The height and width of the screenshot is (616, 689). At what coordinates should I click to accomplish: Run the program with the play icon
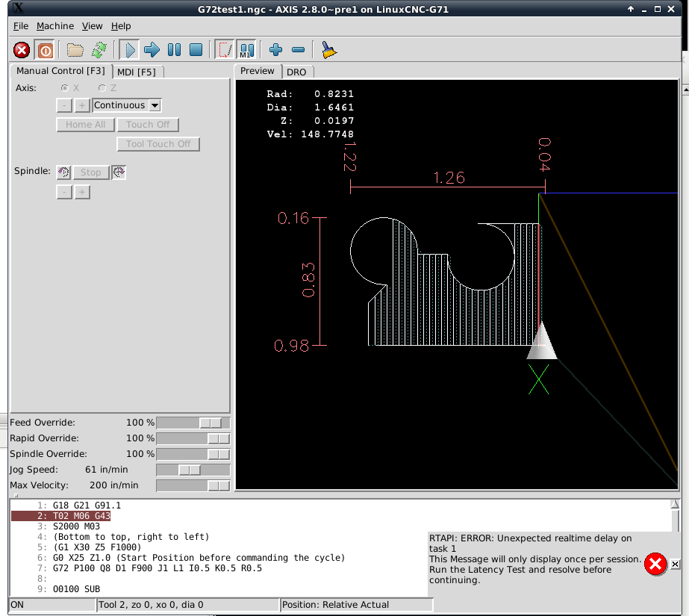130,50
